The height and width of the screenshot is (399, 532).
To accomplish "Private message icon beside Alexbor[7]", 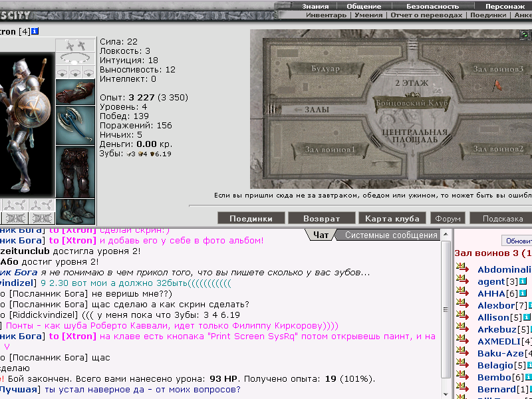I will pos(462,304).
